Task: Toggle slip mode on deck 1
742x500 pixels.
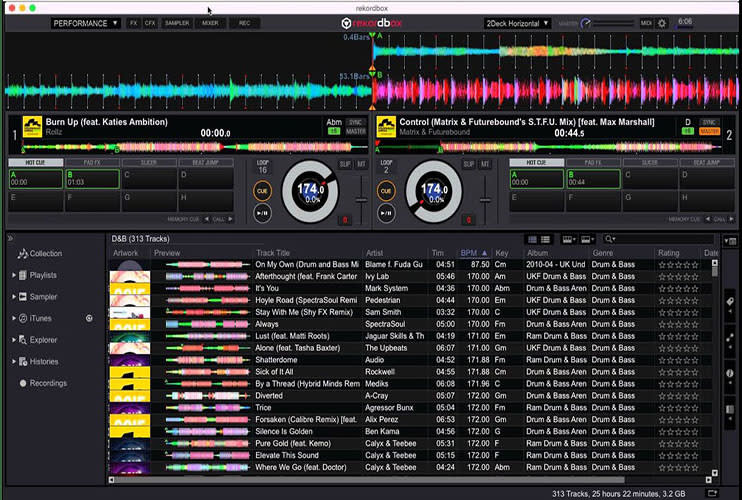Action: coord(345,164)
